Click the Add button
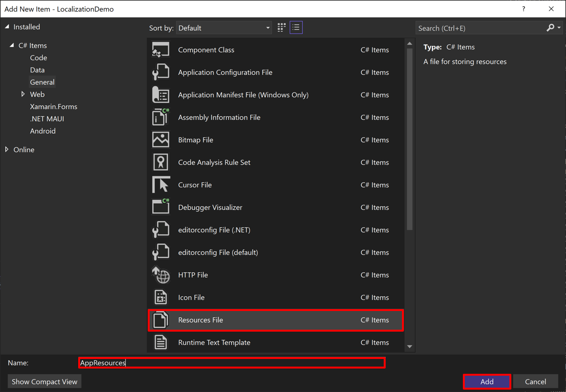 point(486,381)
